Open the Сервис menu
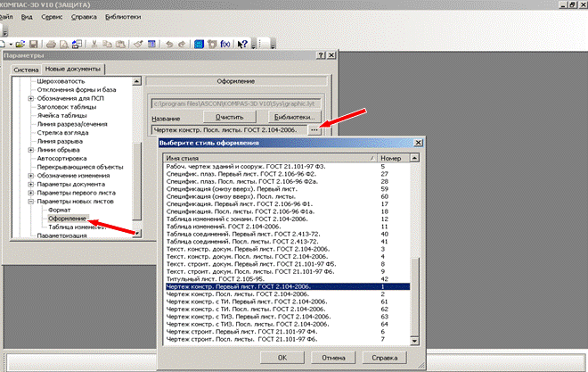The width and height of the screenshot is (588, 372). (x=52, y=17)
